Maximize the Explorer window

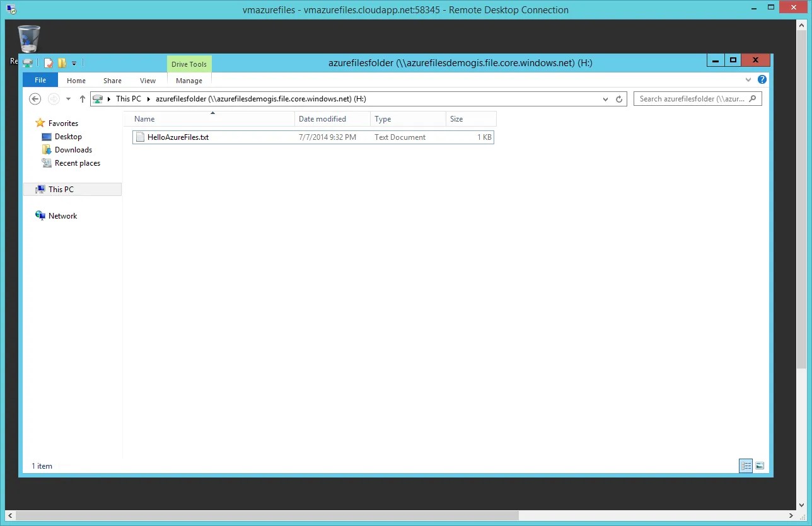[x=733, y=60]
